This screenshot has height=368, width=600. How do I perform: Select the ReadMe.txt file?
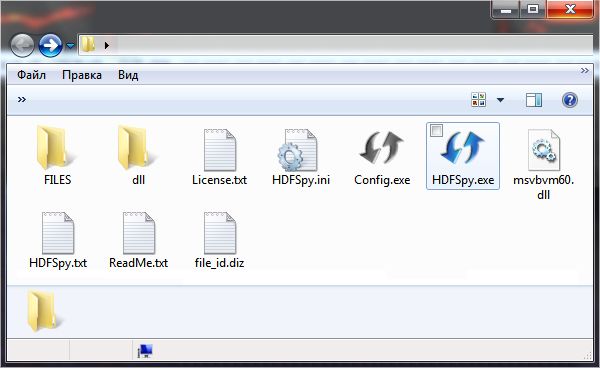pos(139,240)
